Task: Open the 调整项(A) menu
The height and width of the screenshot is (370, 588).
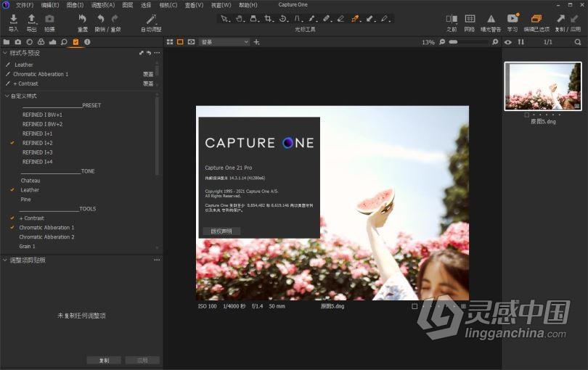Action: coord(103,5)
